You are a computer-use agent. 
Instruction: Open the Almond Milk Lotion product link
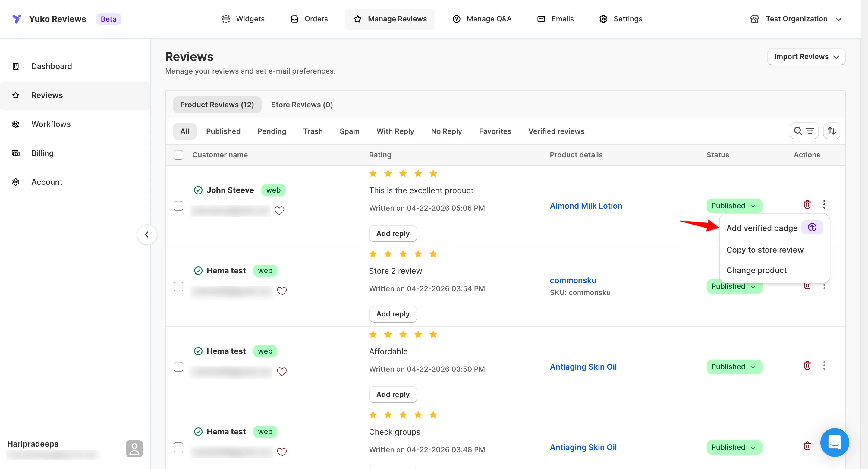pos(586,206)
